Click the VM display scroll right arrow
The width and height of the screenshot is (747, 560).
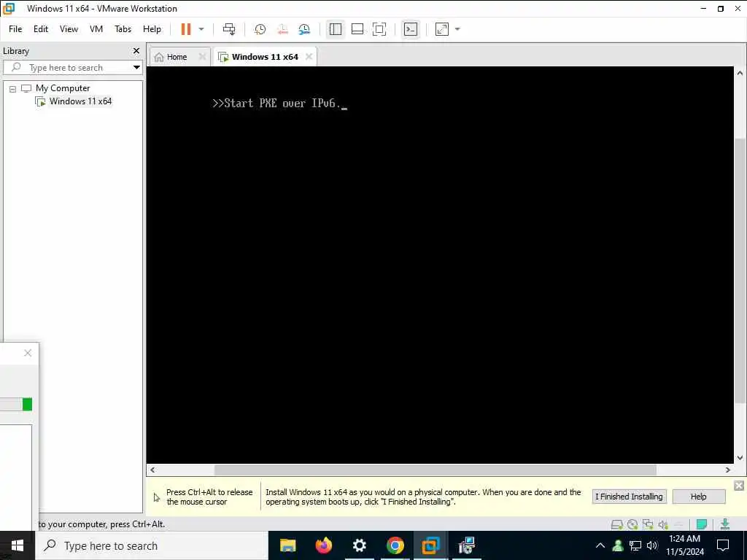tap(727, 470)
